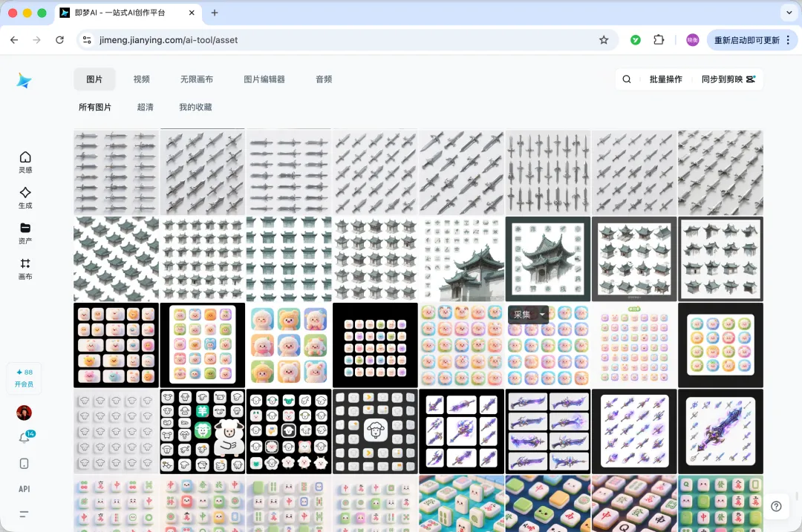
Task: Expand the sidebar menu lines icon
Action: (24, 514)
